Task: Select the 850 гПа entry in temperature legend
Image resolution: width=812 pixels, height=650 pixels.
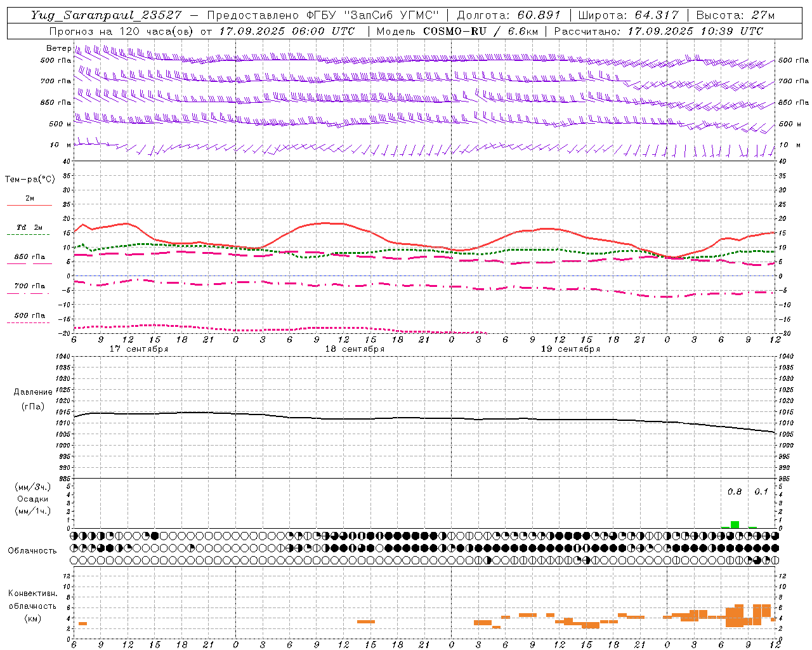Action: 30,256
